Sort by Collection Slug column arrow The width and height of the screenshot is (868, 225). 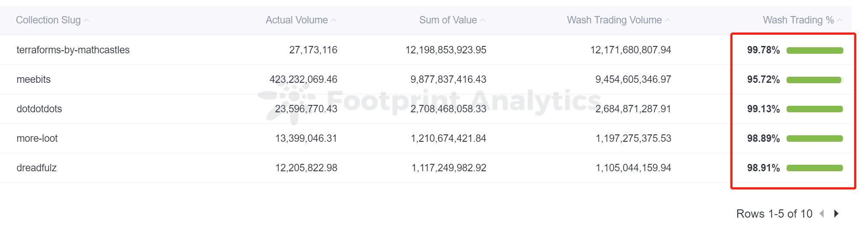[x=87, y=20]
